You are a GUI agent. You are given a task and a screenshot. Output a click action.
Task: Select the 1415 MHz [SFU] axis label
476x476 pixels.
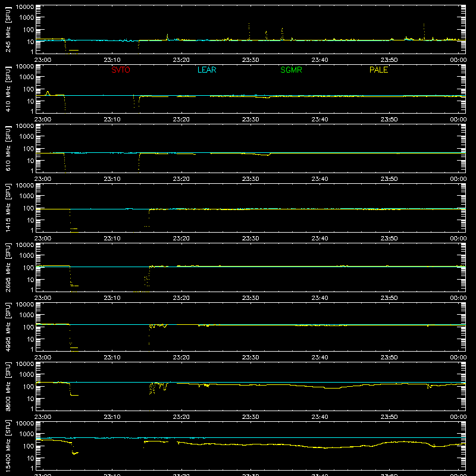coord(8,208)
